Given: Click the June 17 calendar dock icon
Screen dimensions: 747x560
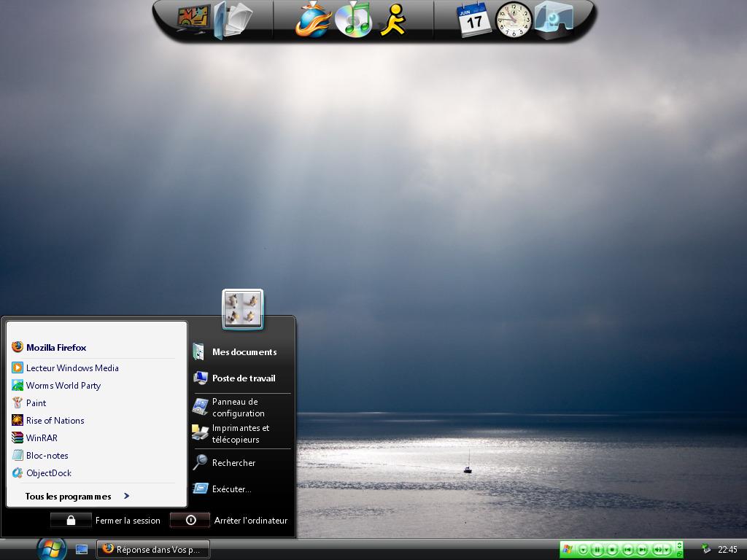Looking at the screenshot, I should tap(474, 20).
